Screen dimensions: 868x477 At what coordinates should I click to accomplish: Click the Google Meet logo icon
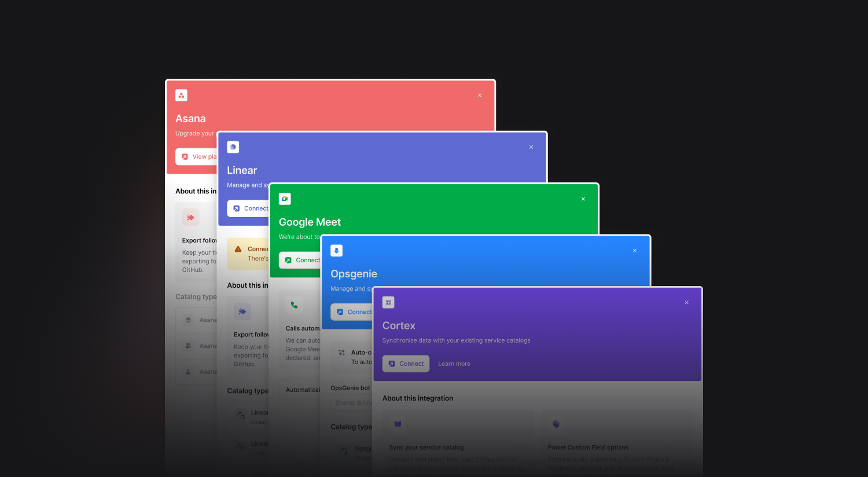point(285,199)
